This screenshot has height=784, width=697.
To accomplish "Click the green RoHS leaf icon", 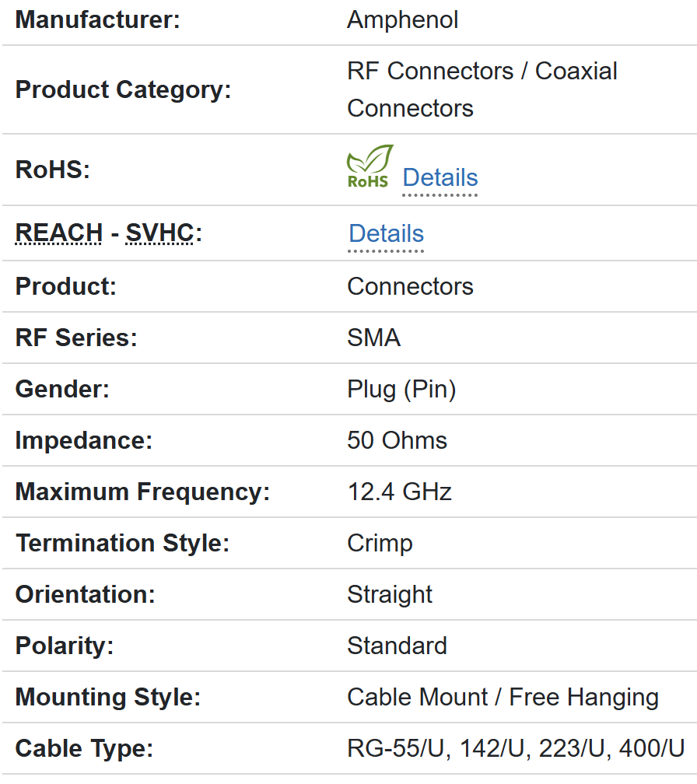I will pyautogui.click(x=370, y=166).
